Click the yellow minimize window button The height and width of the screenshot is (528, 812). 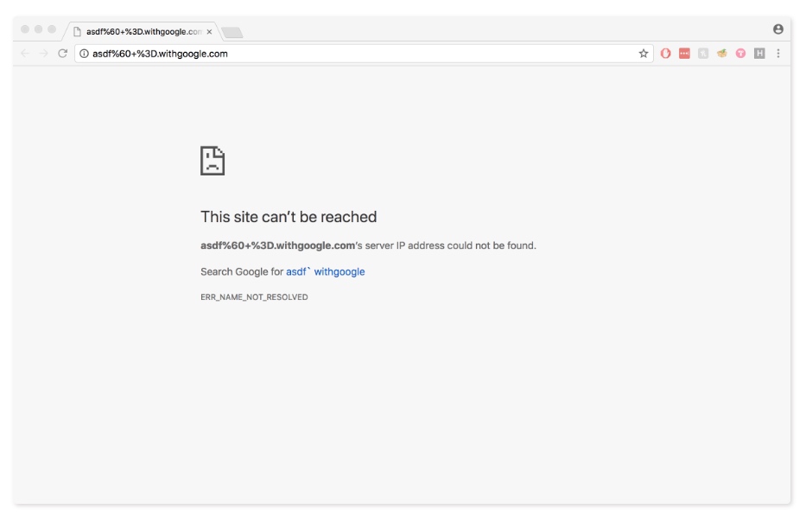click(38, 29)
